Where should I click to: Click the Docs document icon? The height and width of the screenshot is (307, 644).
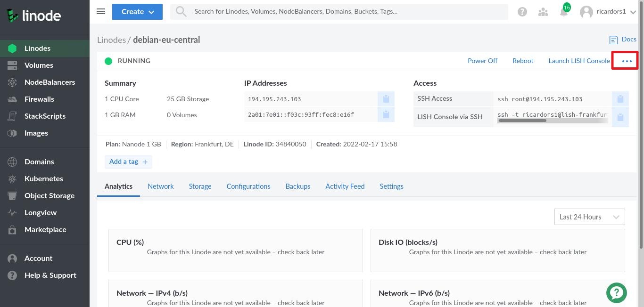click(614, 40)
